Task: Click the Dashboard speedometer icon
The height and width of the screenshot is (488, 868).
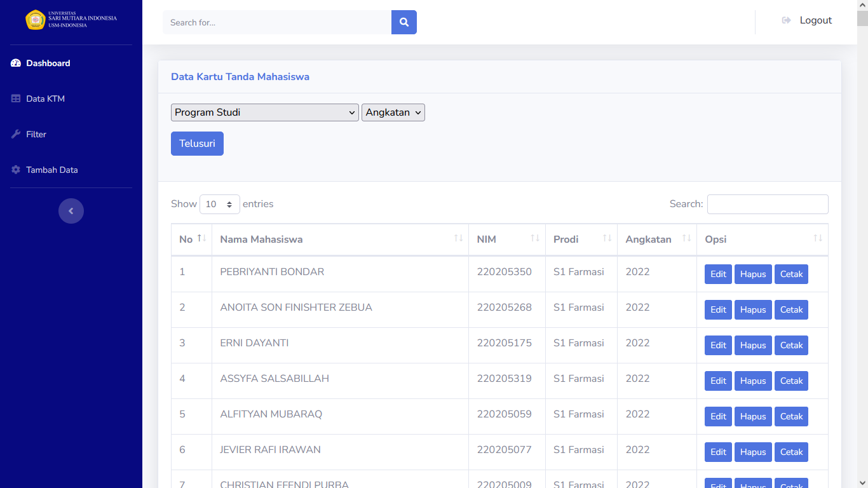Action: click(x=16, y=64)
